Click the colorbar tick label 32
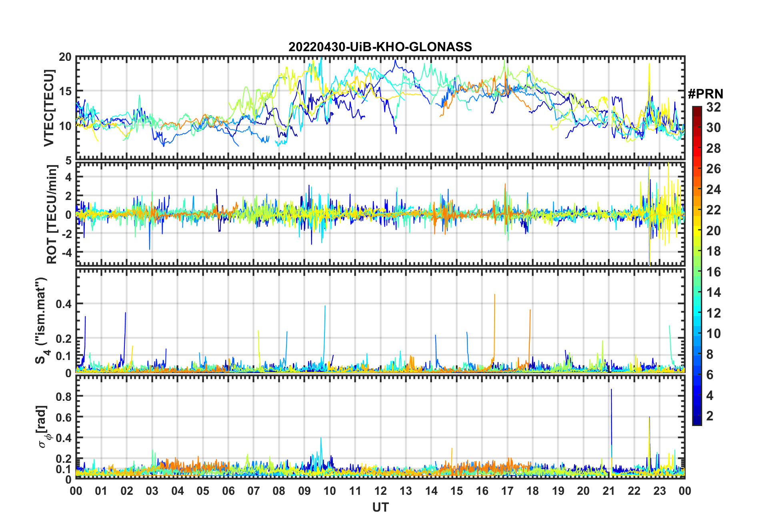Image resolution: width=761 pixels, height=532 pixels. (713, 107)
